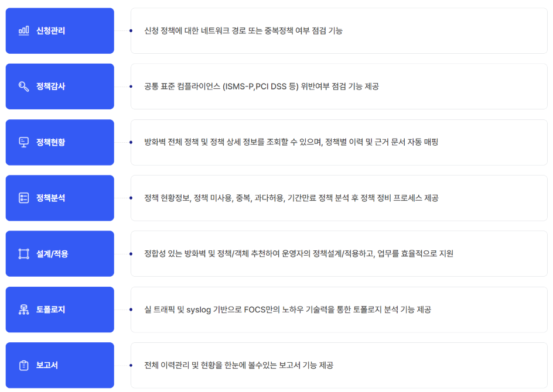Viewport: 553px width, 392px height.
Task: Select the 정책현황 label
Action: tap(51, 142)
